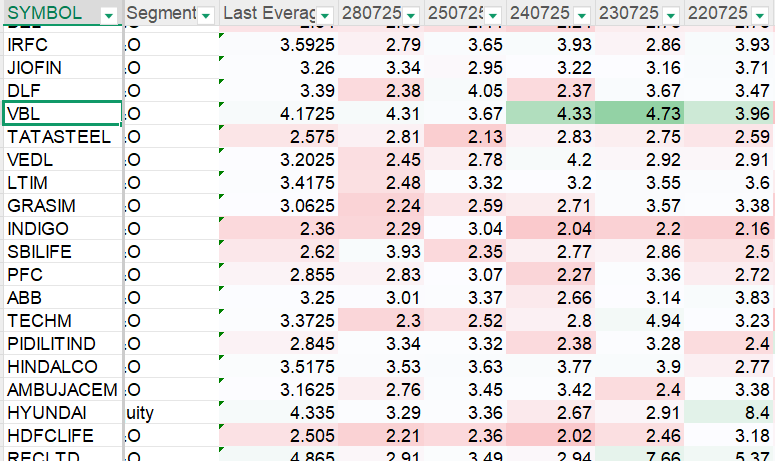Select the 3.45 value in AMBUJACEM row
The image size is (775, 461).
[465, 389]
